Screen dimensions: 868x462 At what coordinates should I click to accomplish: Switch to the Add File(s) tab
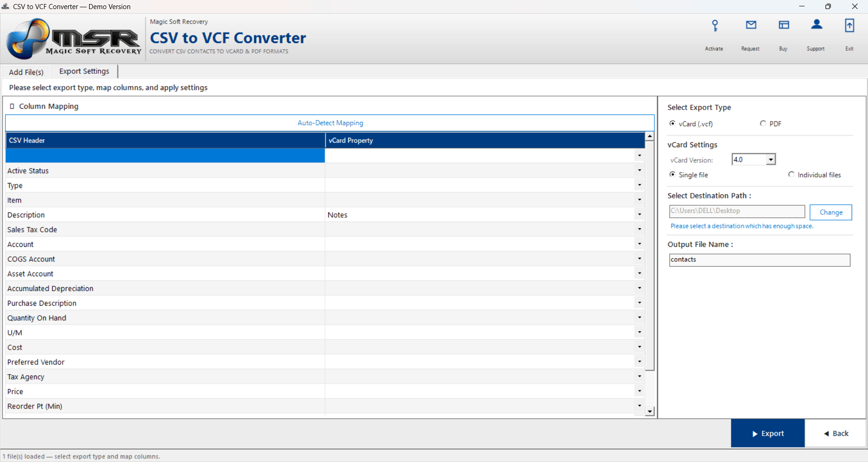tap(26, 72)
